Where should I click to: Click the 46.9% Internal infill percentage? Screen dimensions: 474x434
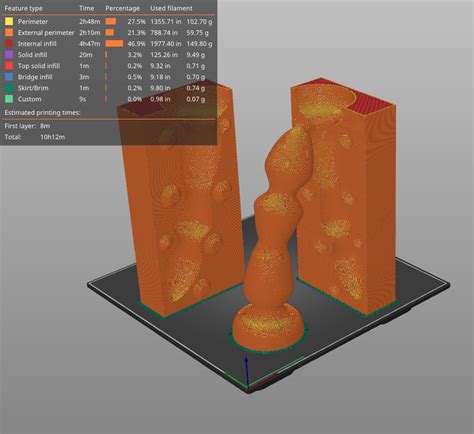[x=136, y=44]
